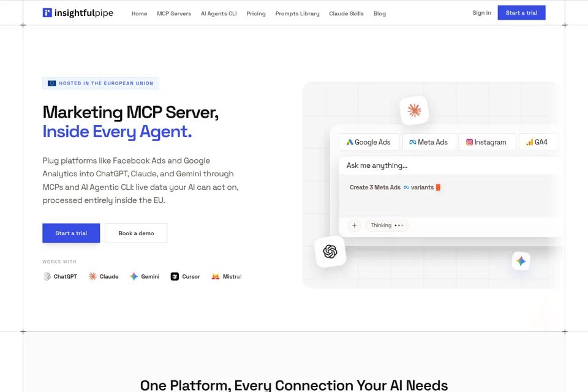Open Claude Skills in the navigation
The image size is (588, 392).
[347, 13]
